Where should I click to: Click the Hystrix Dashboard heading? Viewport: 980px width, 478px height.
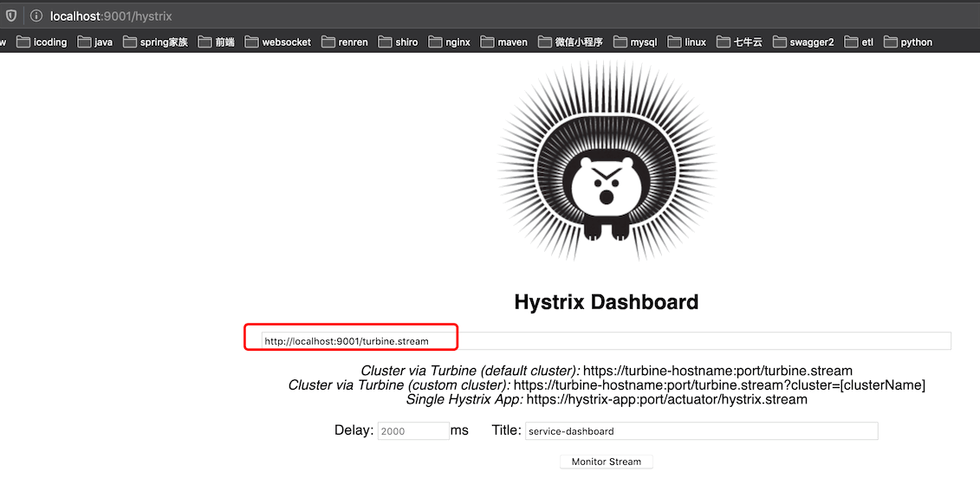[x=607, y=302]
